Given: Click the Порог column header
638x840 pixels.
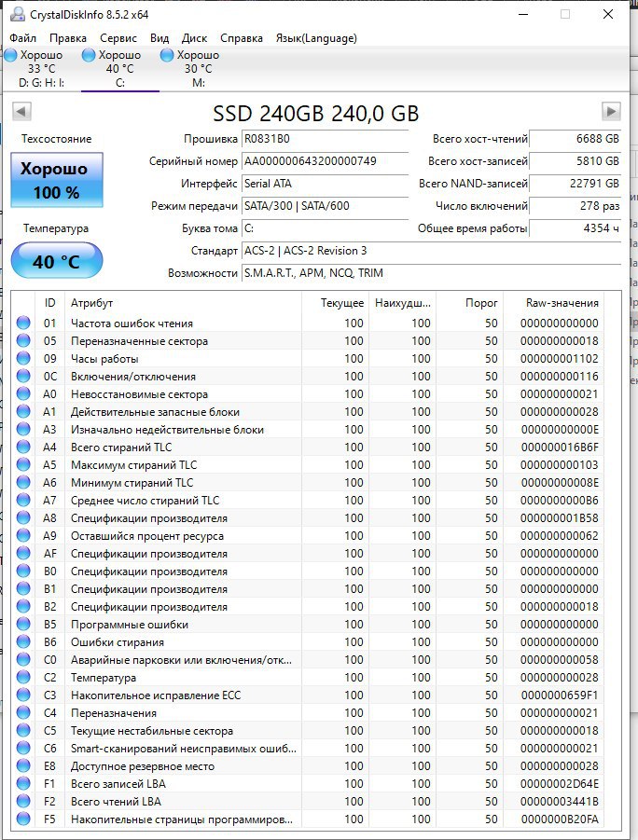Looking at the screenshot, I should click(470, 303).
